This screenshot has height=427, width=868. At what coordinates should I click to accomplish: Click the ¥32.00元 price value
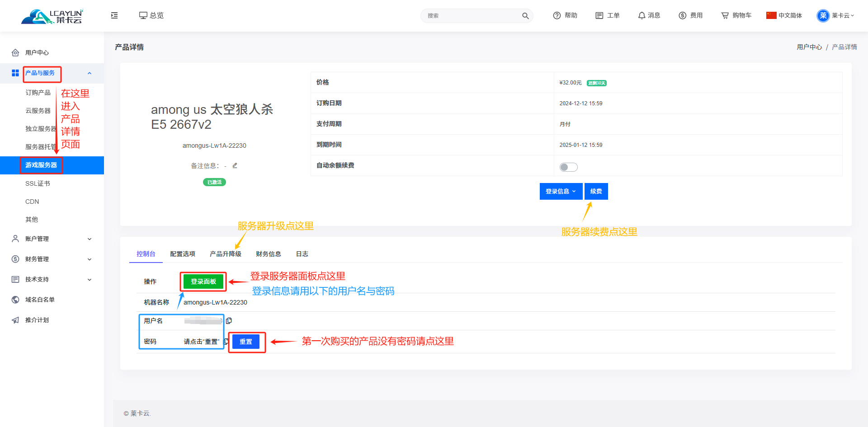(x=571, y=83)
